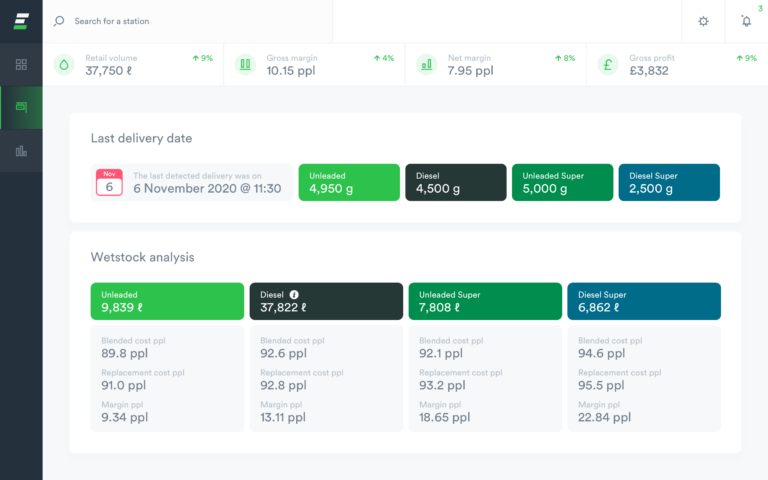Image resolution: width=768 pixels, height=480 pixels.
Task: Click the Retail volume droplet icon
Action: pyautogui.click(x=65, y=65)
